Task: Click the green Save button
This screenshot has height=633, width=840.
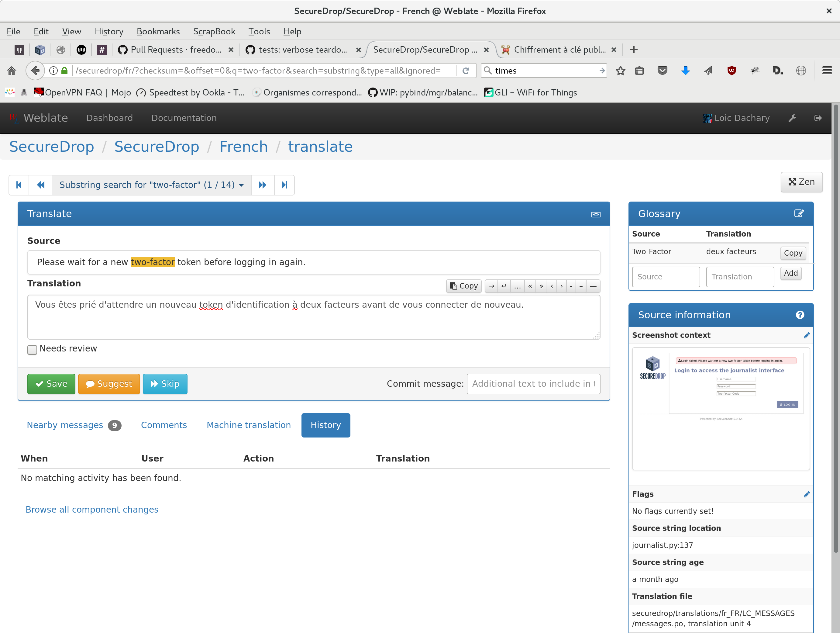Action: pos(51,384)
